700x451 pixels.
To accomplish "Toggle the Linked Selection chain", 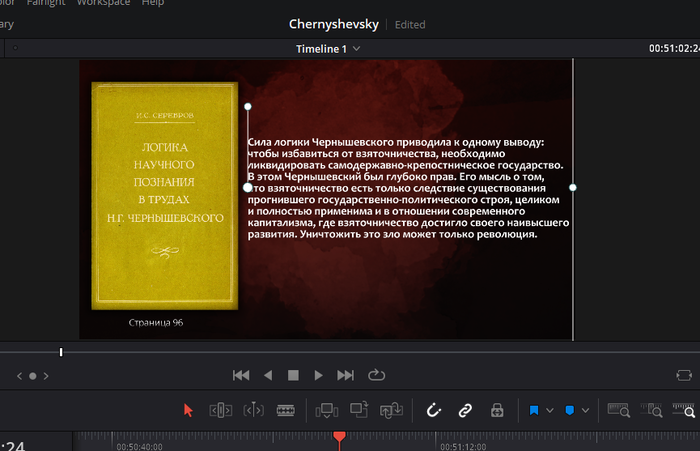I will coord(465,410).
